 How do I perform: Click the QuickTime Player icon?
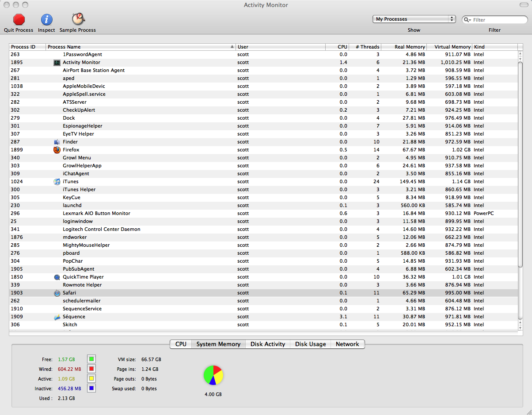[57, 277]
